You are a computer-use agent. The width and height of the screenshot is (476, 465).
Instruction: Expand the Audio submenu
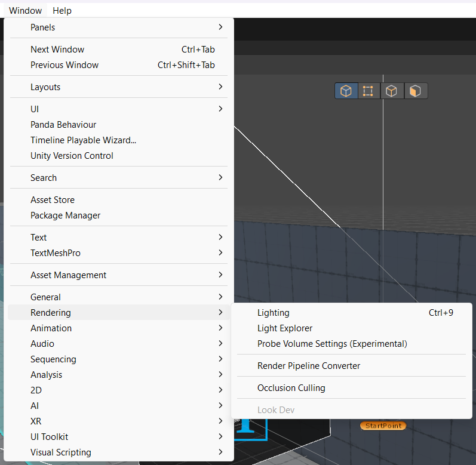tap(119, 344)
